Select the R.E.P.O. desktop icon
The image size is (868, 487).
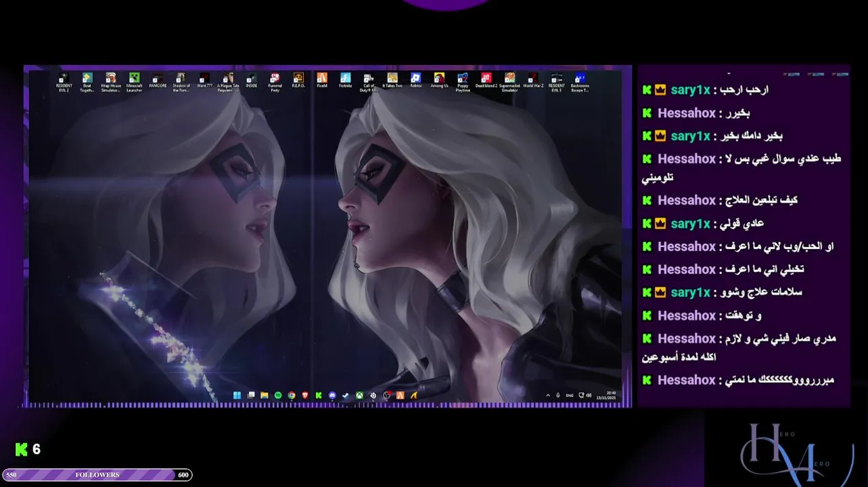click(298, 80)
